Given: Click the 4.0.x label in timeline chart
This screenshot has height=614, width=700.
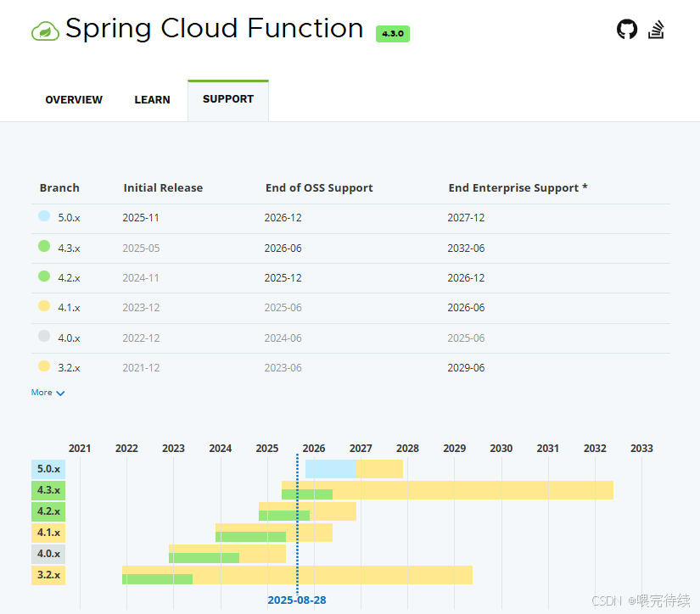Looking at the screenshot, I should tap(48, 554).
